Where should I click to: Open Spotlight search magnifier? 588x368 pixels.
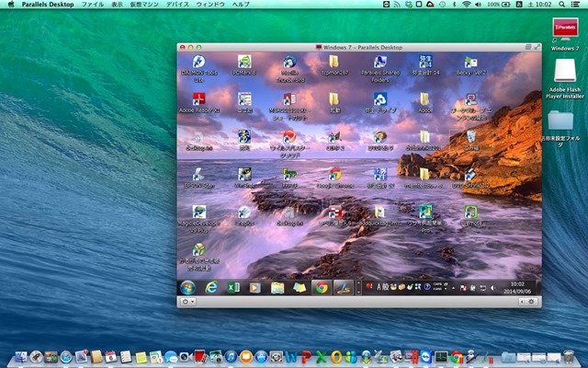[x=561, y=4]
